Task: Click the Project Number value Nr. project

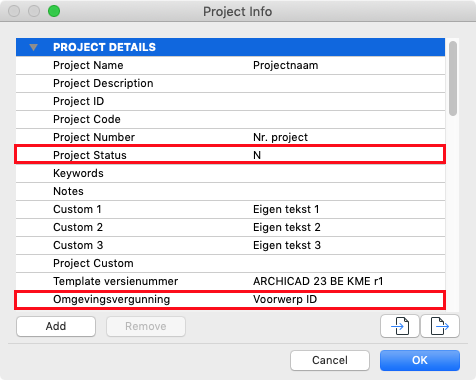Action: point(280,137)
